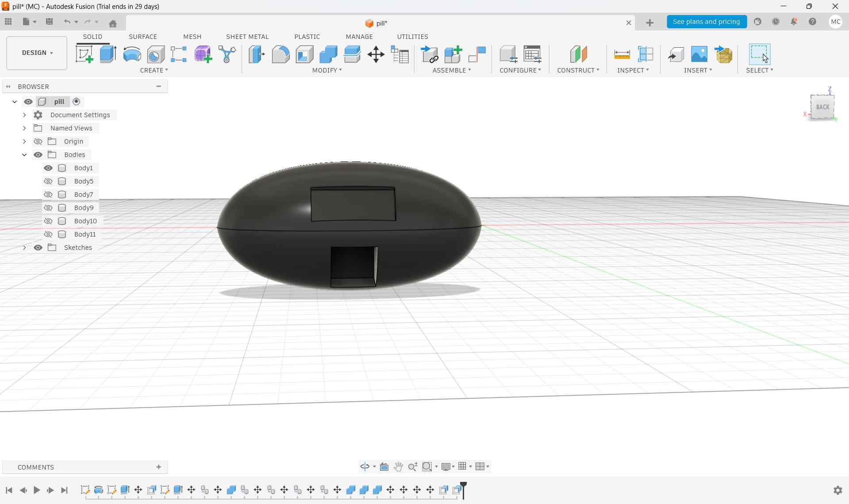Image resolution: width=849 pixels, height=504 pixels.
Task: Select the Move/Copy tool in the toolbar
Action: (376, 54)
